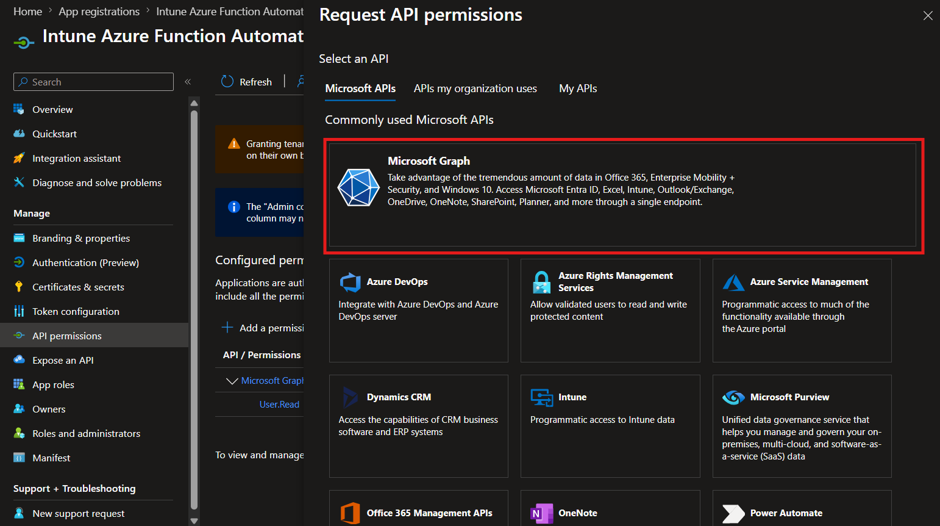Viewport: 940px width, 526px height.
Task: Click the Microsoft Purview eye icon
Action: click(733, 397)
